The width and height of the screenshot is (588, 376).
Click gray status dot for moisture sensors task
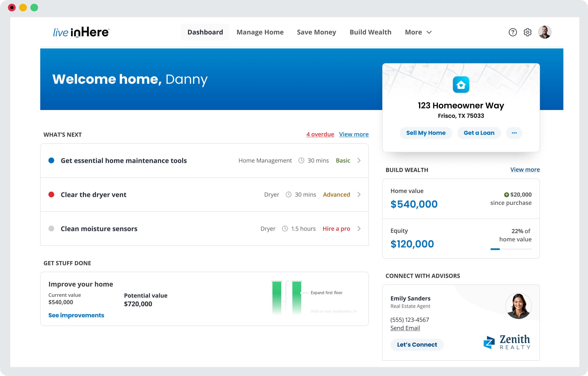[51, 228]
